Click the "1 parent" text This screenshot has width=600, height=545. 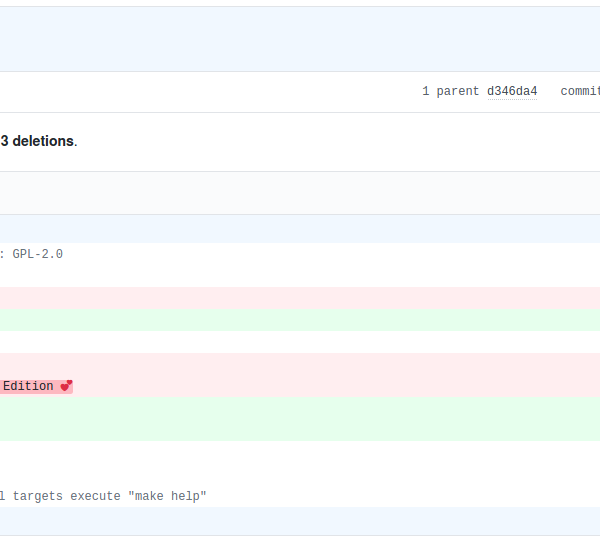point(450,91)
